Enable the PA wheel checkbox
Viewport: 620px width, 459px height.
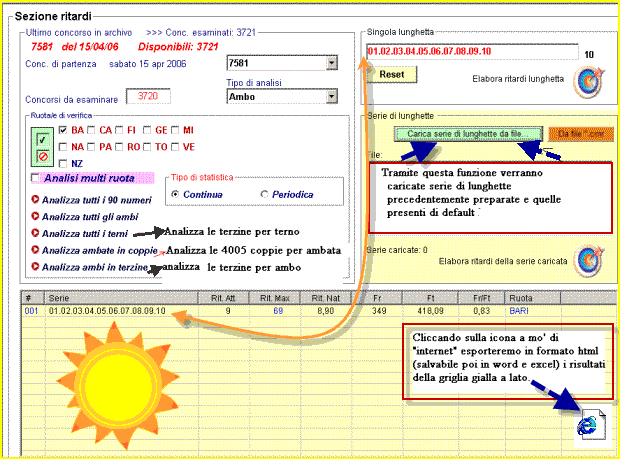point(91,147)
